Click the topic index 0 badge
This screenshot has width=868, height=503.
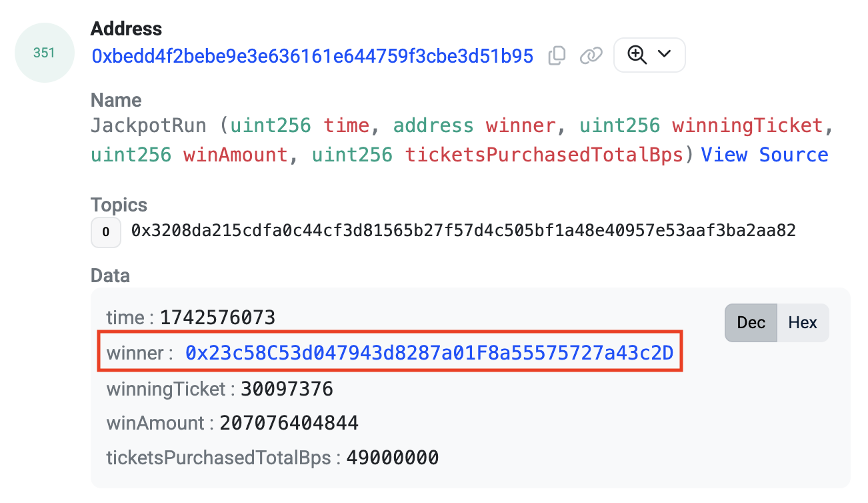coord(105,232)
